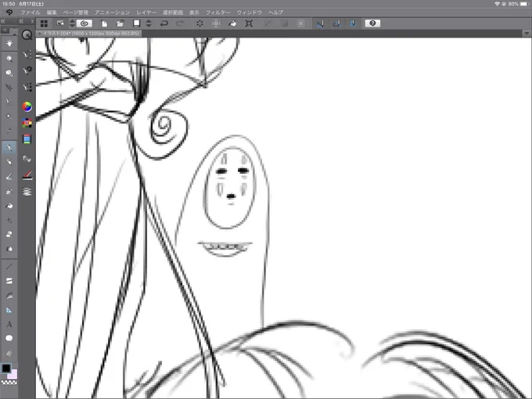
Task: Click the Fill bucket icon in command bar
Action: click(232, 23)
